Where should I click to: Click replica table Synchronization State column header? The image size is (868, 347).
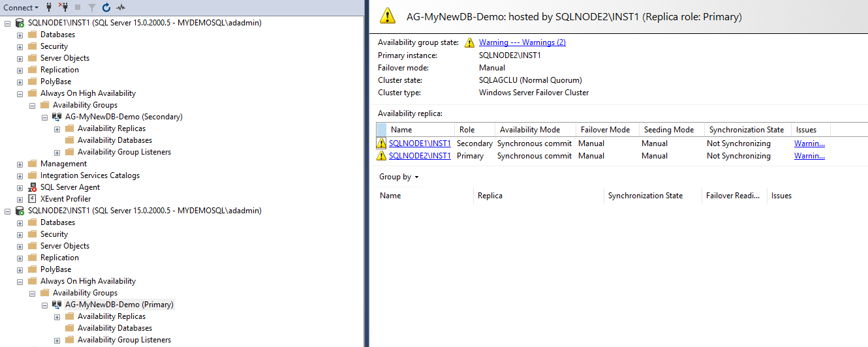[x=747, y=130]
